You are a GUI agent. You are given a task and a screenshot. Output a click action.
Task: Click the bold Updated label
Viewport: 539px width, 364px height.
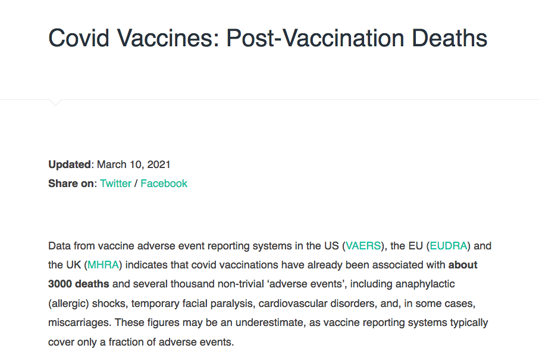69,164
